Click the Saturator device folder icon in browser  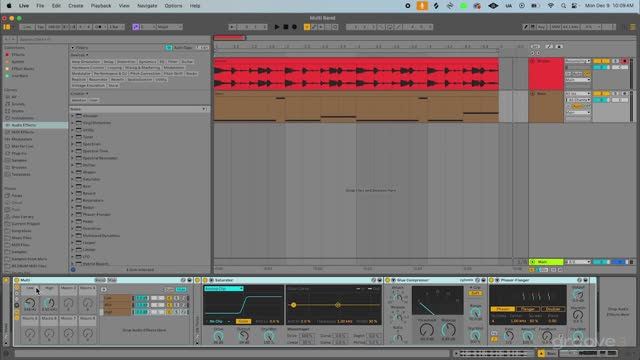(79, 179)
